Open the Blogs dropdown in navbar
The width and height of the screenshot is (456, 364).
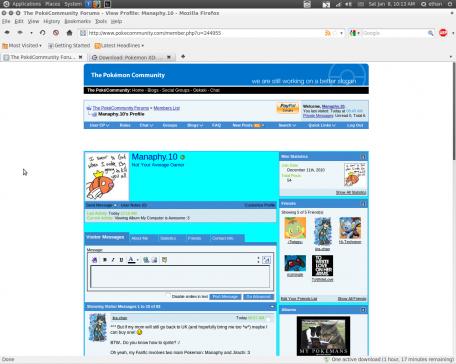(195, 125)
